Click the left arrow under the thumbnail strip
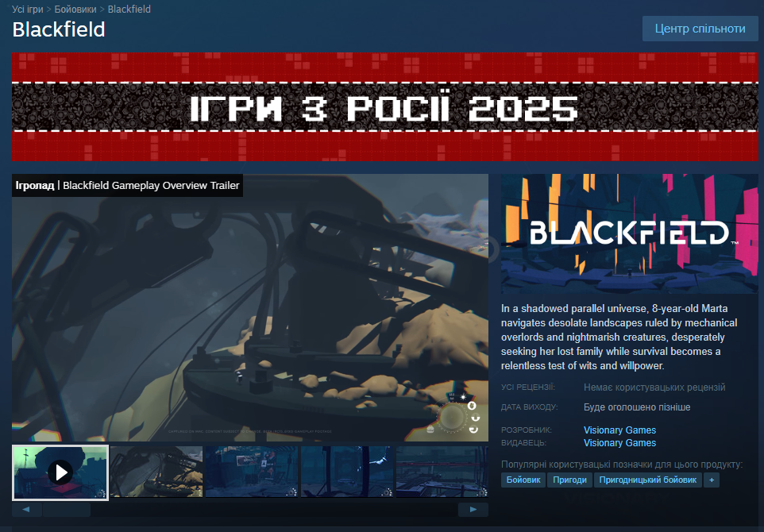Screen dimensions: 764x532 tap(26, 510)
